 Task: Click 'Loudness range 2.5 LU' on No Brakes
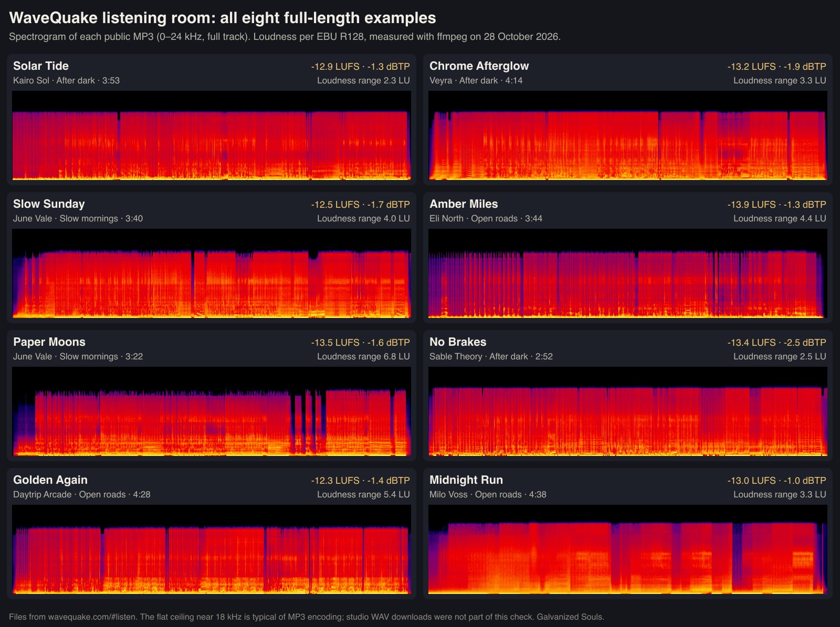coord(780,357)
